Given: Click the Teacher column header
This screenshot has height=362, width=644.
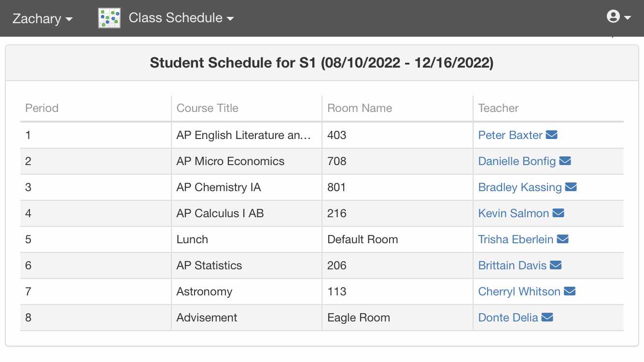Looking at the screenshot, I should (498, 108).
